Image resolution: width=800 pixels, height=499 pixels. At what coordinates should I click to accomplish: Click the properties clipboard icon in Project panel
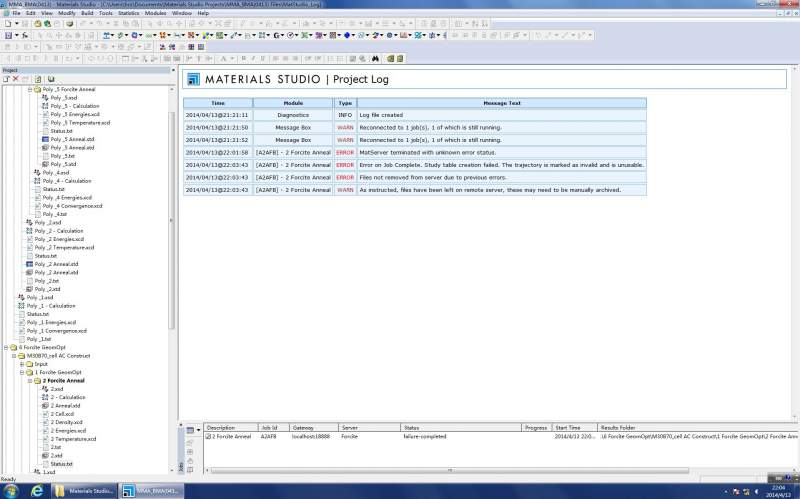(x=38, y=79)
